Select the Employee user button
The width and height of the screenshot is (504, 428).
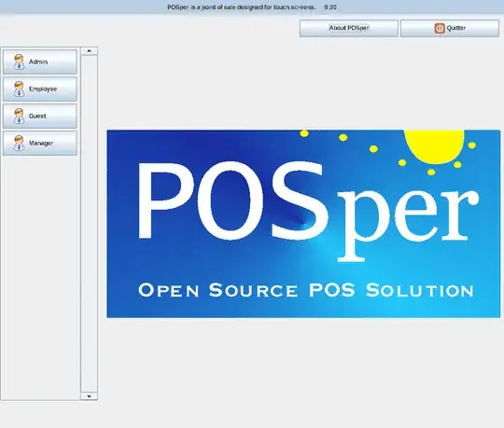coord(40,89)
